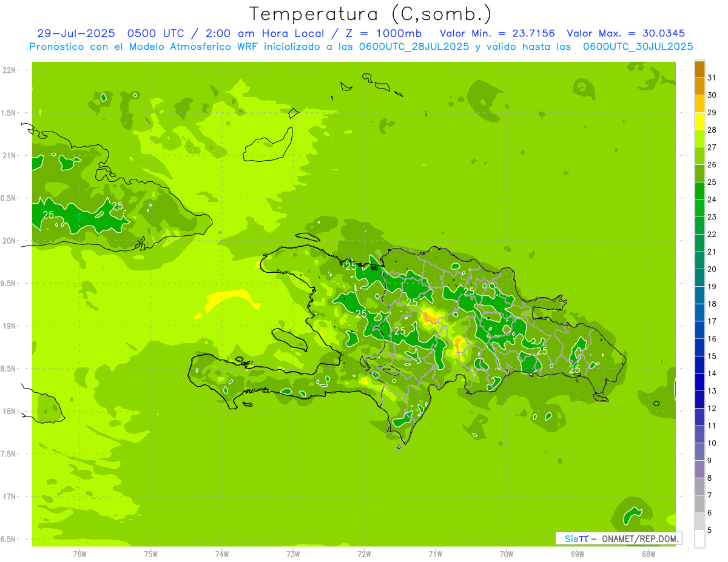Click the legend value "28"
Image resolution: width=728 pixels, height=562 pixels.
(712, 130)
